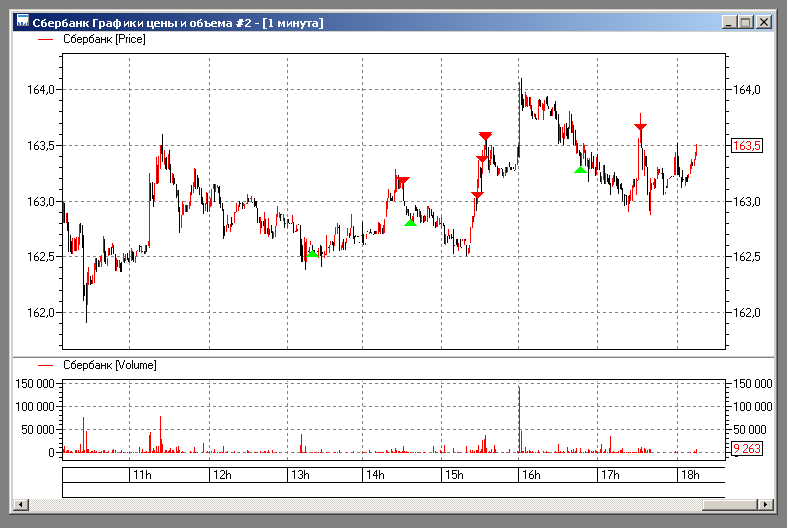787x528 pixels.
Task: Click the 14h time axis label
Action: pos(375,475)
